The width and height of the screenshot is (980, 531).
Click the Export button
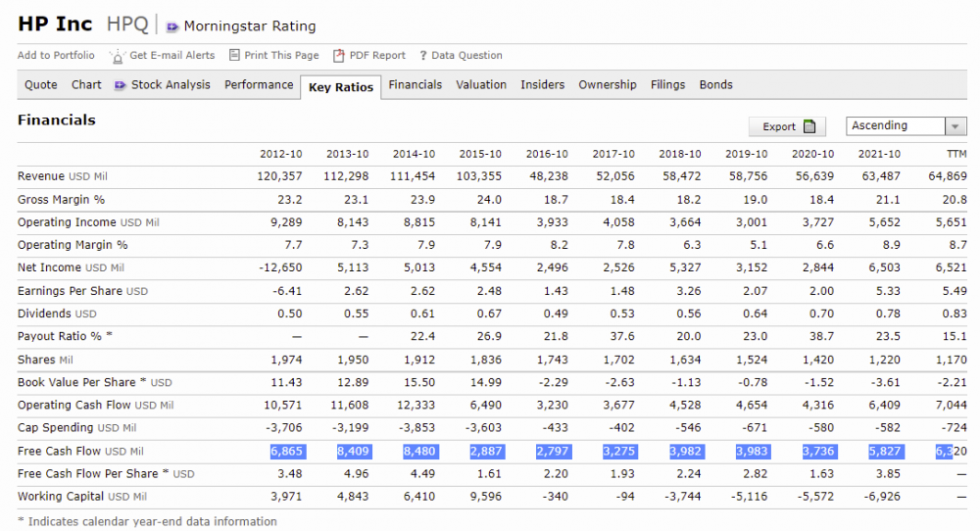[x=788, y=126]
